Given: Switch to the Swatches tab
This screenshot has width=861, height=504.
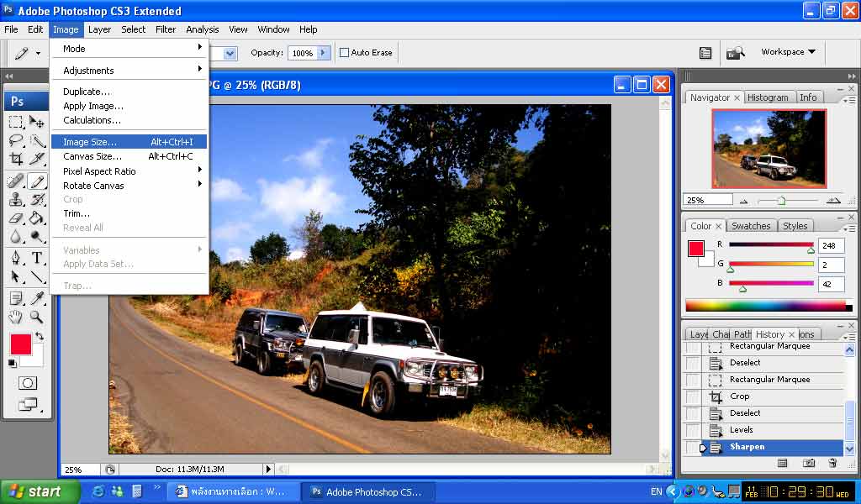Looking at the screenshot, I should [x=751, y=226].
